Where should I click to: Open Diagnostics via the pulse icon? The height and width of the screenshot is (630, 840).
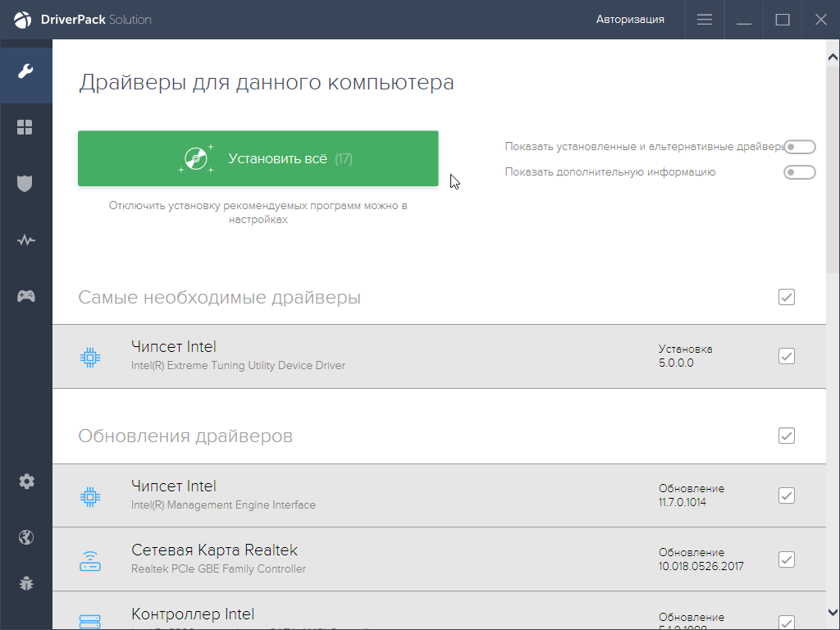point(26,240)
